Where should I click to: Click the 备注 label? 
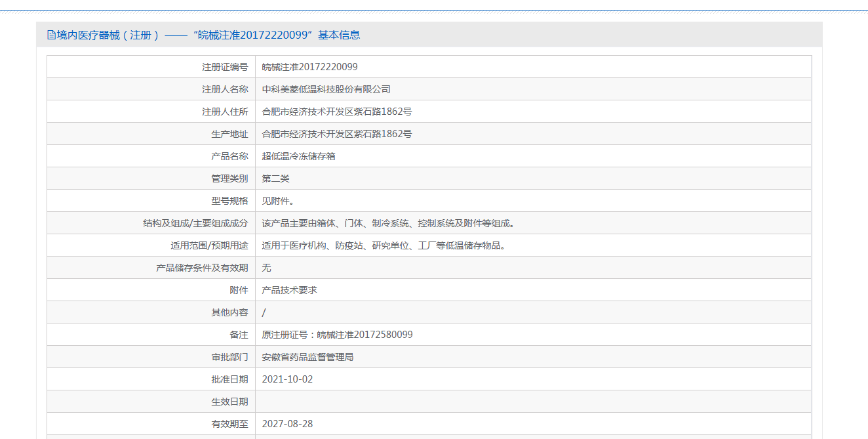[239, 335]
